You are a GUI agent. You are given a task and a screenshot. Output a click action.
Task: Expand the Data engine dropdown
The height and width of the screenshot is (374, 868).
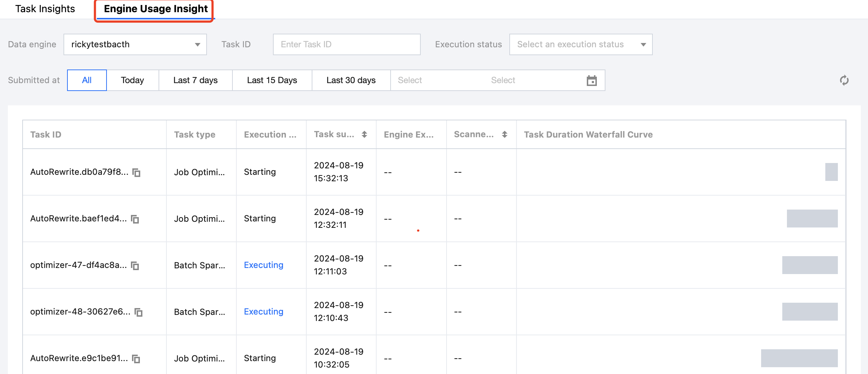pos(135,44)
